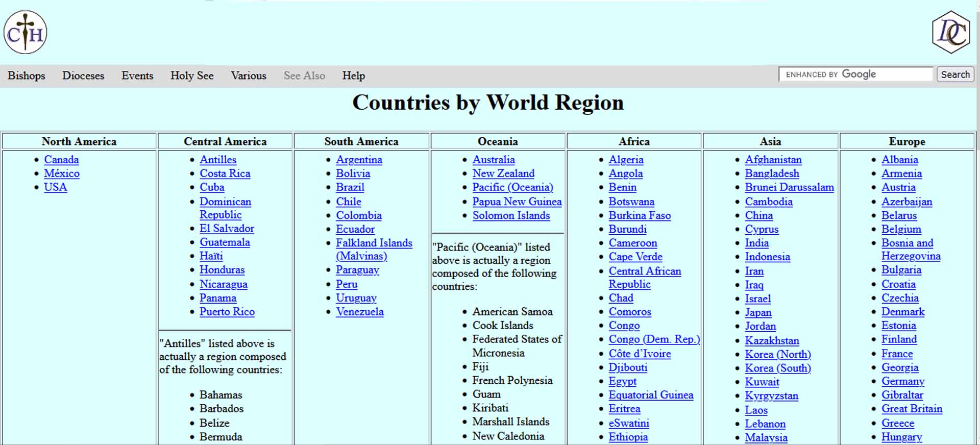Go to the Costa Rica page
The image size is (980, 445).
(225, 174)
